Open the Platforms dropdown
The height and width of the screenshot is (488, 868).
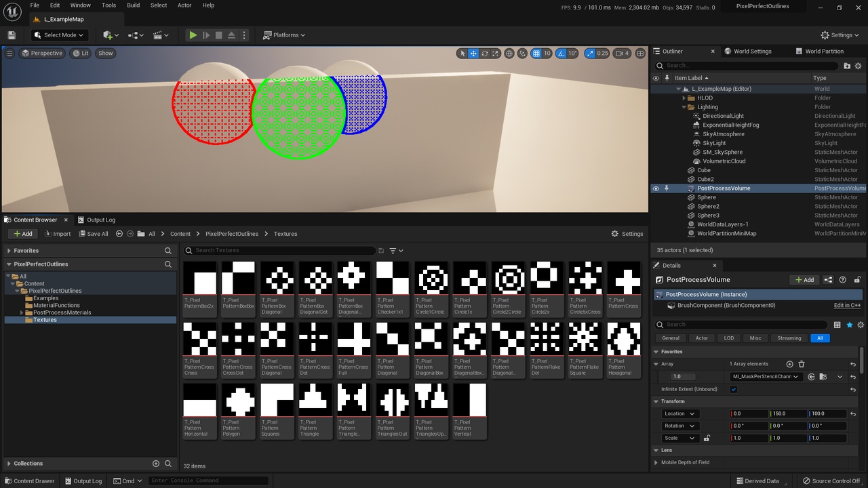(284, 35)
